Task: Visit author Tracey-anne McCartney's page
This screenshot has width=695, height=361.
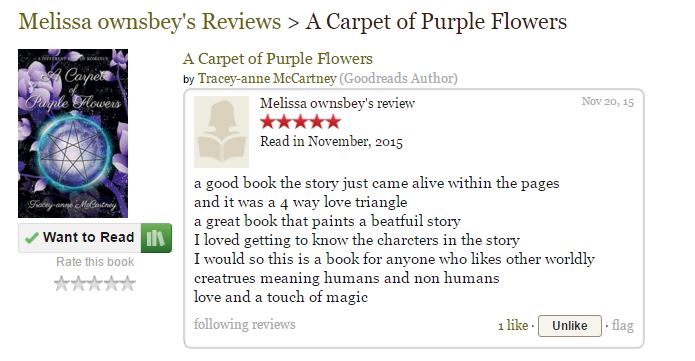Action: [x=267, y=78]
